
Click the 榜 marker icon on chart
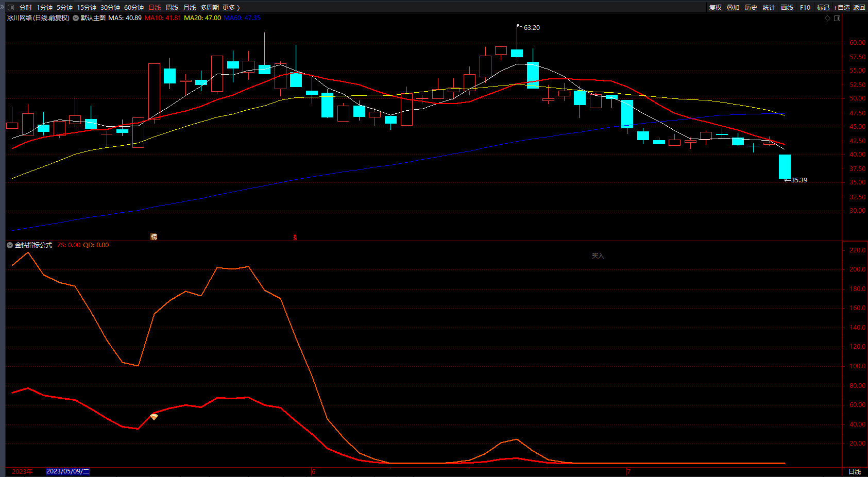(x=154, y=237)
